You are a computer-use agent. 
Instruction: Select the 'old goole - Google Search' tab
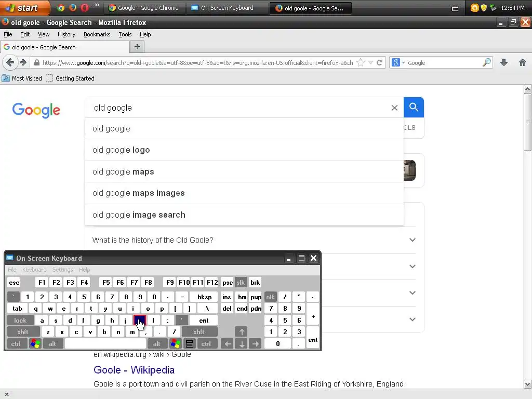(x=65, y=47)
